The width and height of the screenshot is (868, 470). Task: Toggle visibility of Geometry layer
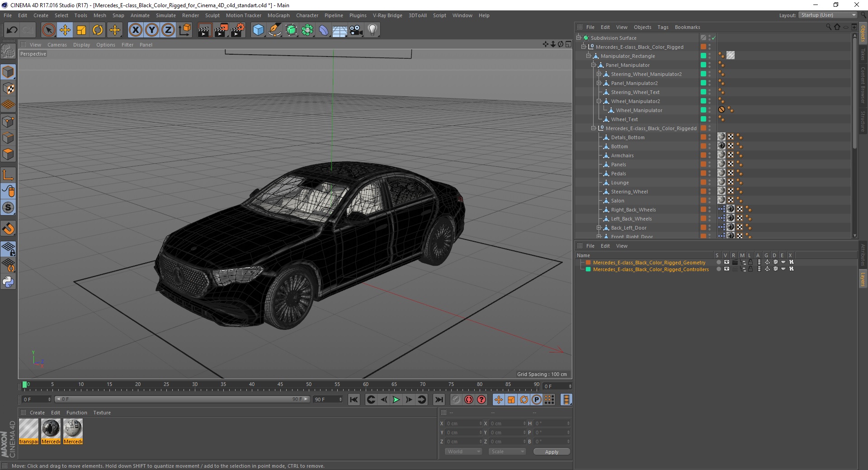tap(726, 262)
